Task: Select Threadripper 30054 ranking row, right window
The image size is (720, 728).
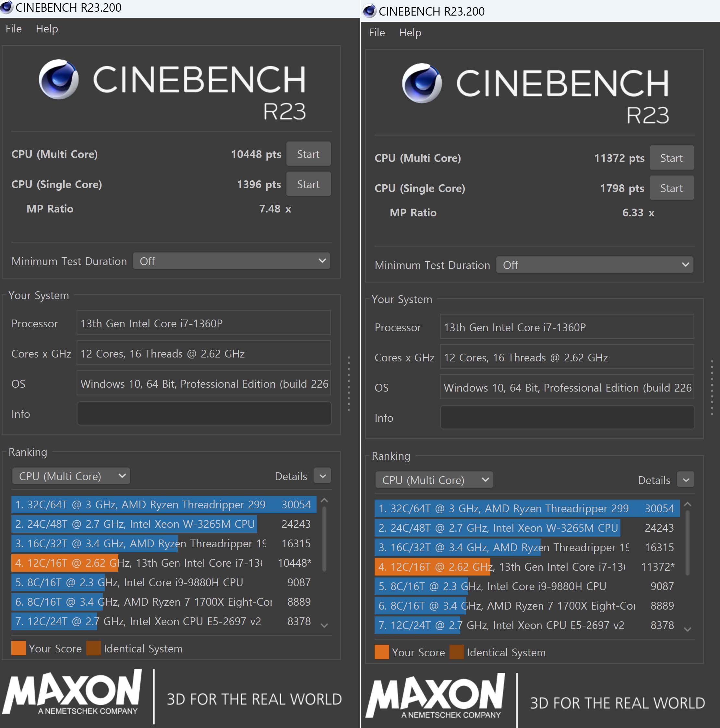Action: tap(527, 508)
